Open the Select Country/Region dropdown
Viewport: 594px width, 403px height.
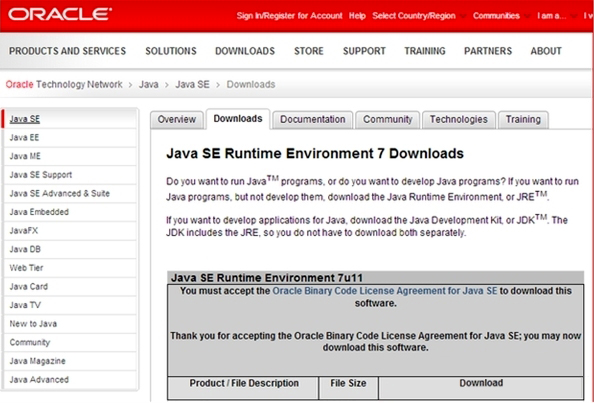pos(418,16)
